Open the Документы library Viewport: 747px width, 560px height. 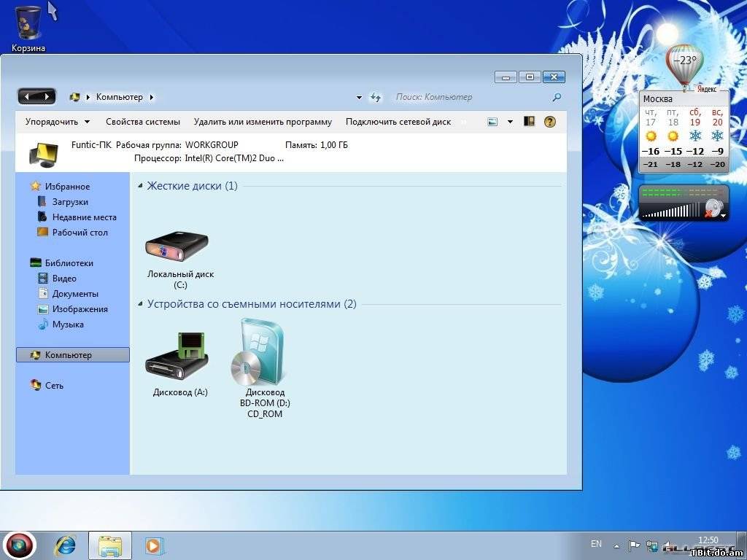point(75,294)
